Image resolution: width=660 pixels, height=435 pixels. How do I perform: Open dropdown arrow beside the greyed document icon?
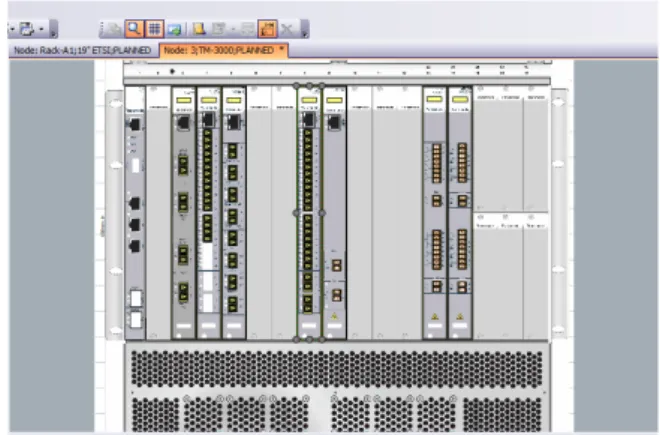[233, 29]
